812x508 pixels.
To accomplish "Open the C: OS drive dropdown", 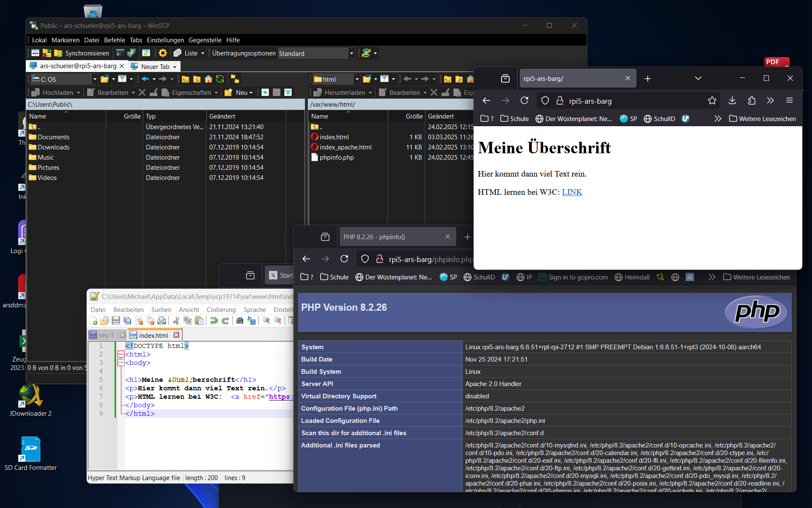I will tap(95, 79).
